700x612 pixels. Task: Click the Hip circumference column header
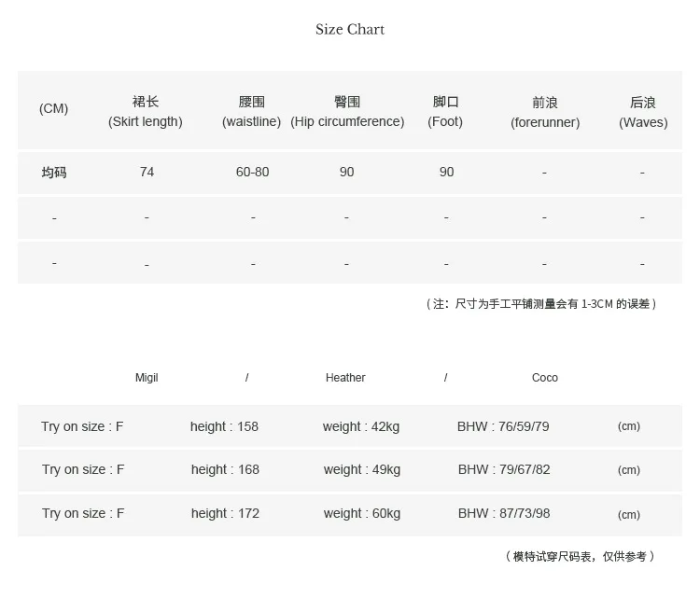tap(347, 112)
